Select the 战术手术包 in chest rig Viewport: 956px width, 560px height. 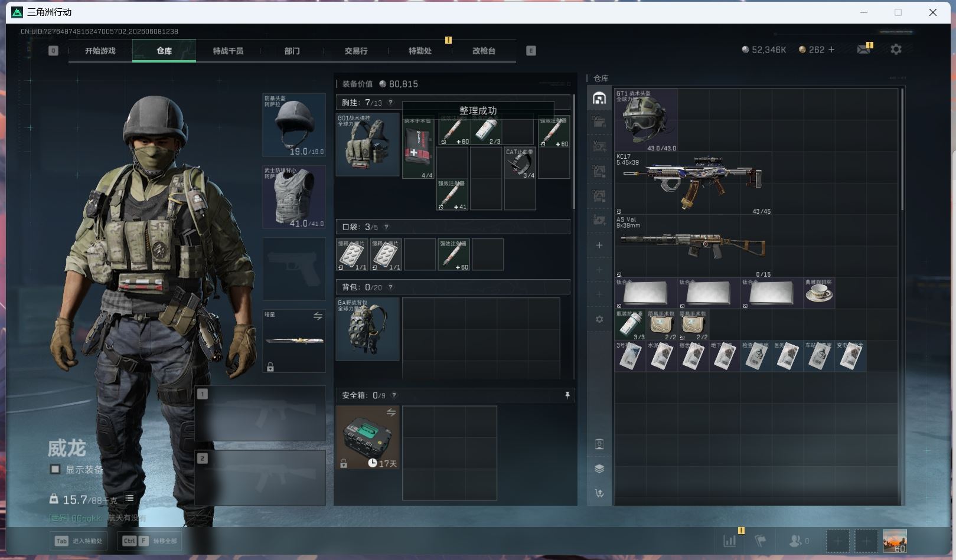[x=418, y=148]
